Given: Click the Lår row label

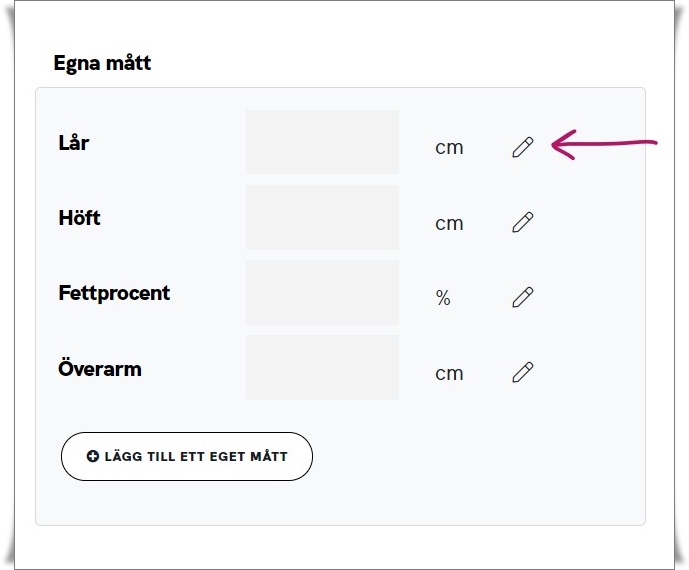Looking at the screenshot, I should [74, 143].
